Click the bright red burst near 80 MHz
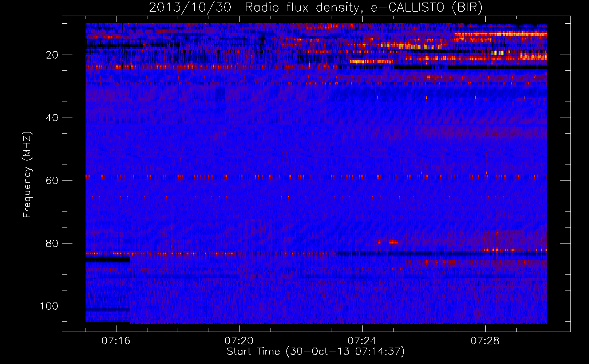 393,242
